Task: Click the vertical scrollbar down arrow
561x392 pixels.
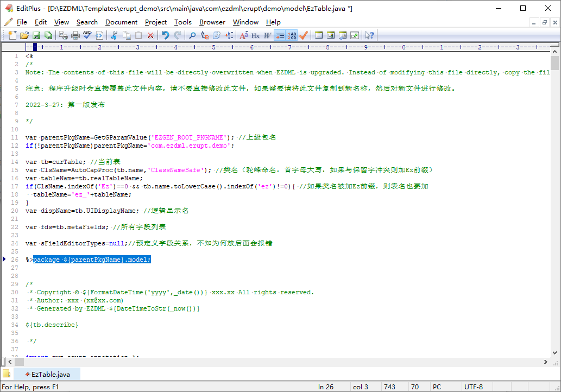Action: coord(554,353)
